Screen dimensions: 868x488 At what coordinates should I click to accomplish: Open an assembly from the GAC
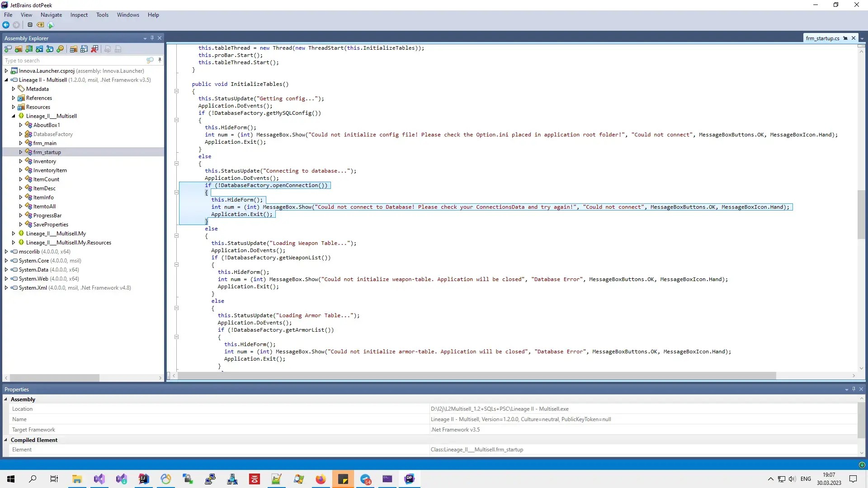point(29,49)
